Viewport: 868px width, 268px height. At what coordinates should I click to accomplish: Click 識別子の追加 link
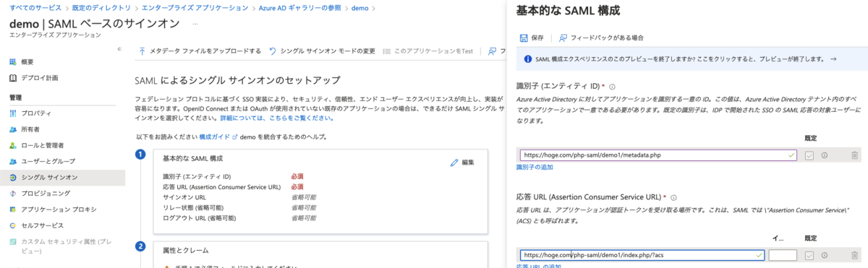[x=535, y=167]
